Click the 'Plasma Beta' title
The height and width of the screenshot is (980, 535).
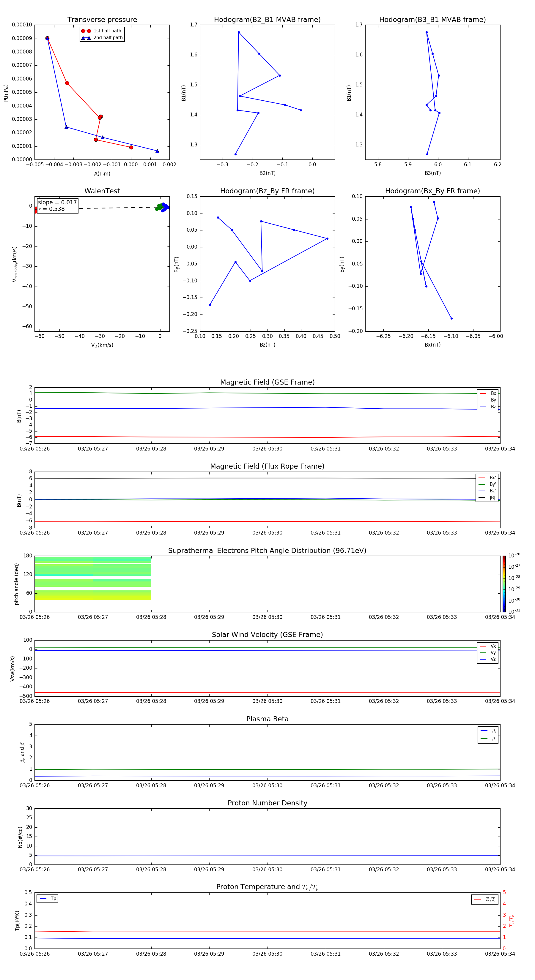pos(267,719)
